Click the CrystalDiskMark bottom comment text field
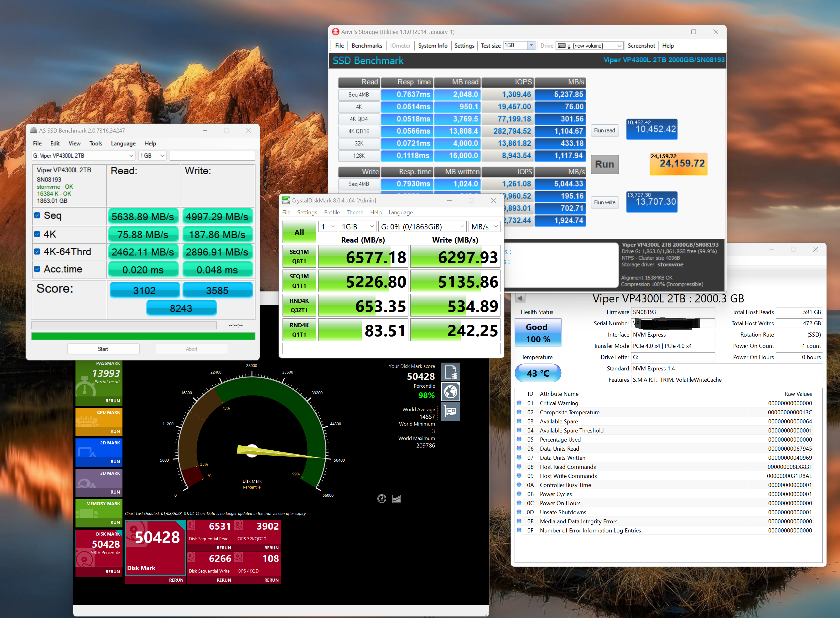Image resolution: width=840 pixels, height=618 pixels. click(x=391, y=348)
